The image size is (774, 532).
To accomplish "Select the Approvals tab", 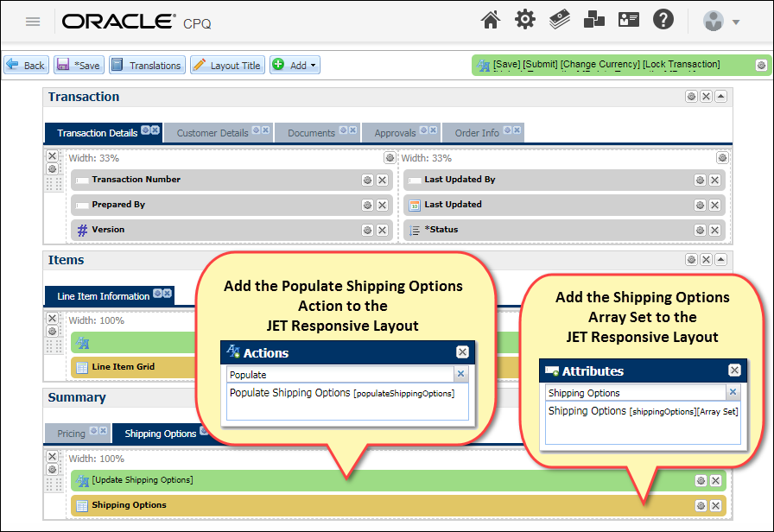I will coord(395,133).
